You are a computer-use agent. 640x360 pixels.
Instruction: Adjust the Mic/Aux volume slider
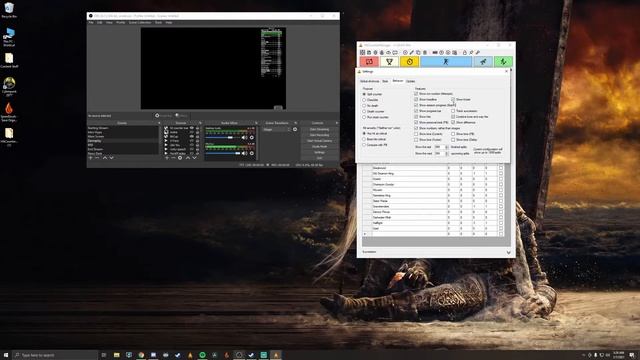pos(223,153)
